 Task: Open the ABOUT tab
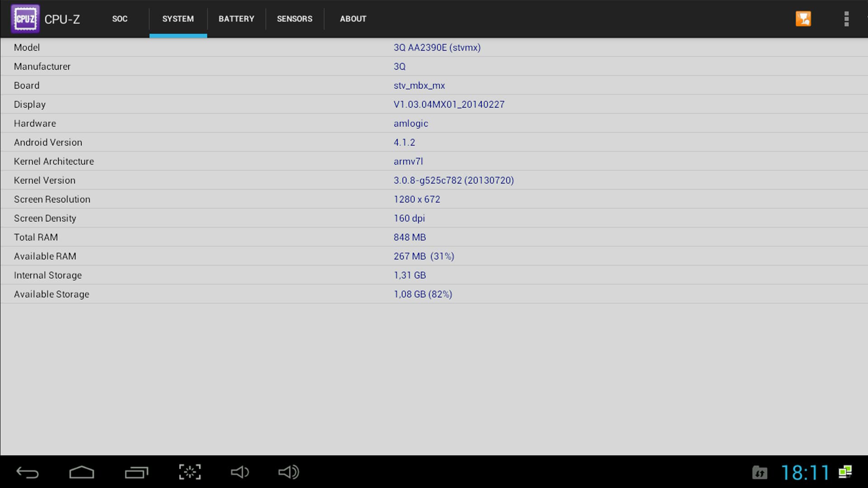pos(353,19)
